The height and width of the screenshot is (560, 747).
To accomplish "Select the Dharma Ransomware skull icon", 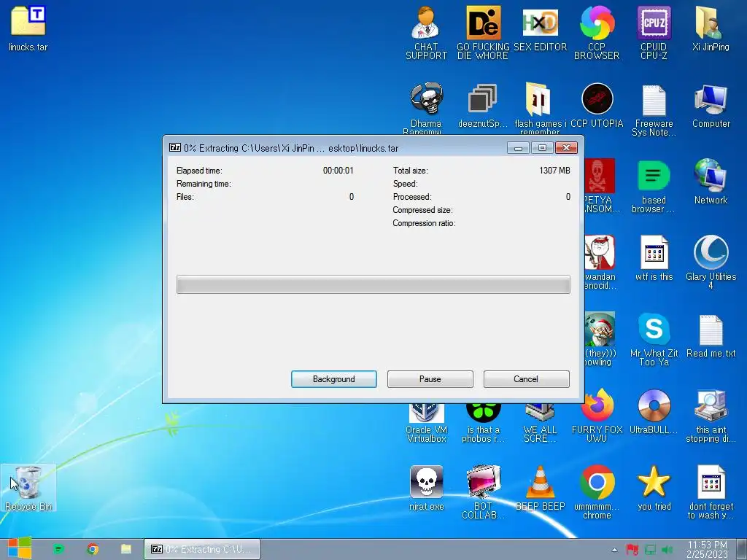I will (426, 108).
